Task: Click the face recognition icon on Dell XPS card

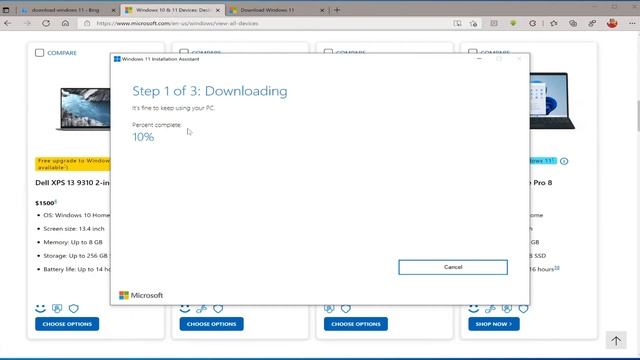Action: click(57, 309)
